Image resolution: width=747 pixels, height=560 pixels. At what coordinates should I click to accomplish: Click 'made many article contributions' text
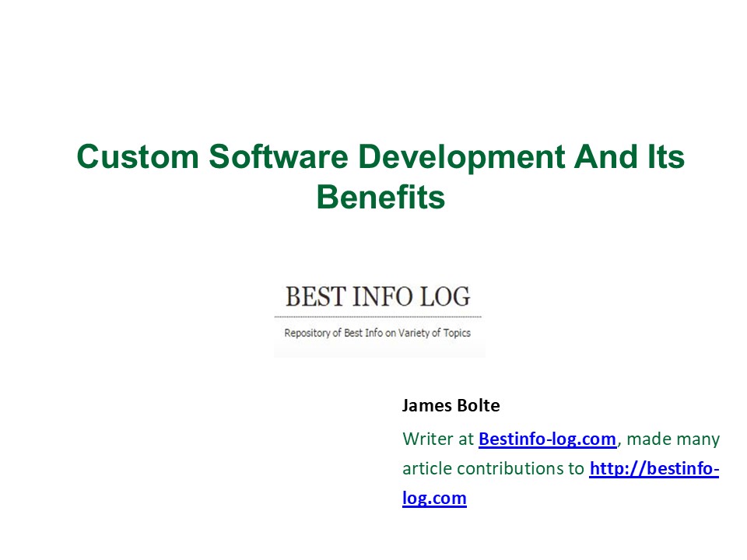[494, 468]
